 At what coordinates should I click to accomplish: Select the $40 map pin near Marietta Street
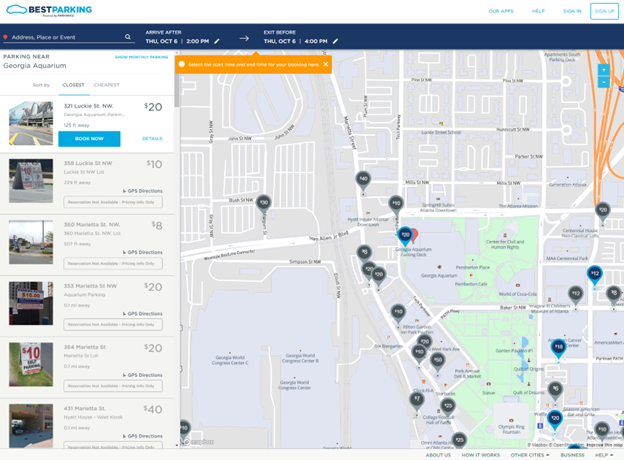pyautogui.click(x=363, y=180)
